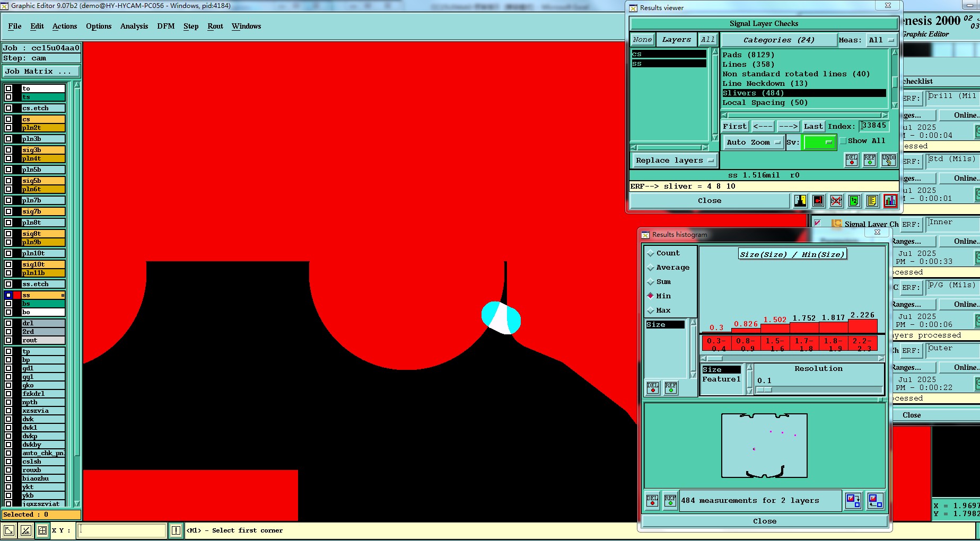Close Results histogram via Close button

pos(765,521)
